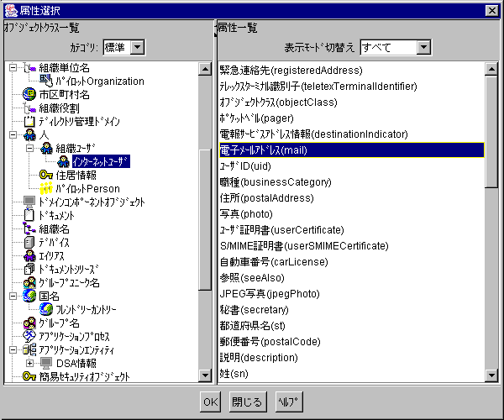This screenshot has height=420, width=504.
Task: Click the yellow パイロットPerson icon
Action: [46, 188]
